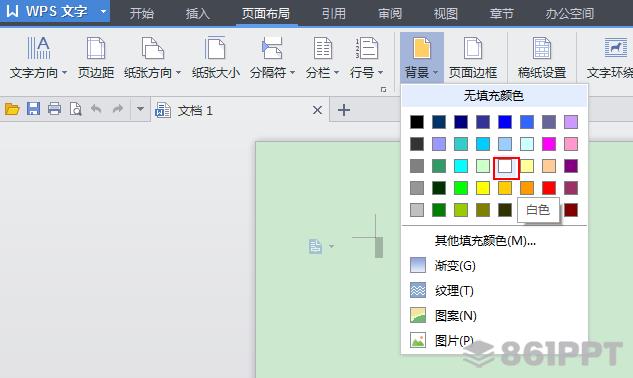Image resolution: width=633 pixels, height=378 pixels.
Task: Pick the dark red maroon swatch
Action: 571,210
